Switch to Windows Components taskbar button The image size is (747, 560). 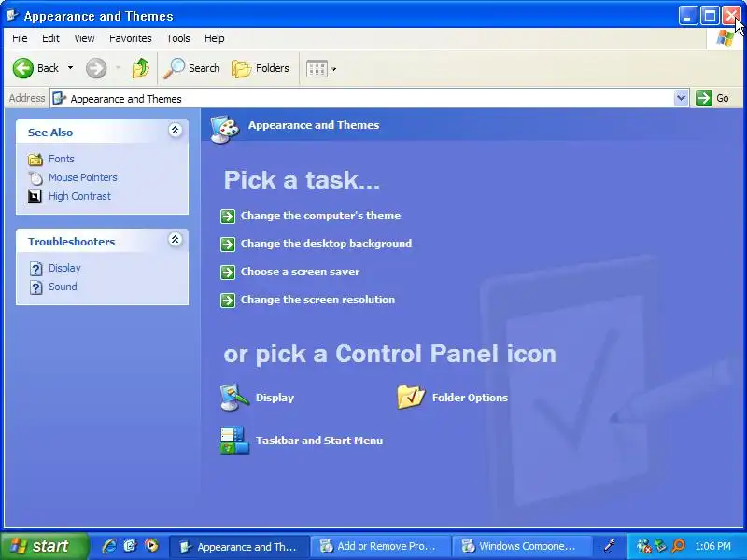521,546
